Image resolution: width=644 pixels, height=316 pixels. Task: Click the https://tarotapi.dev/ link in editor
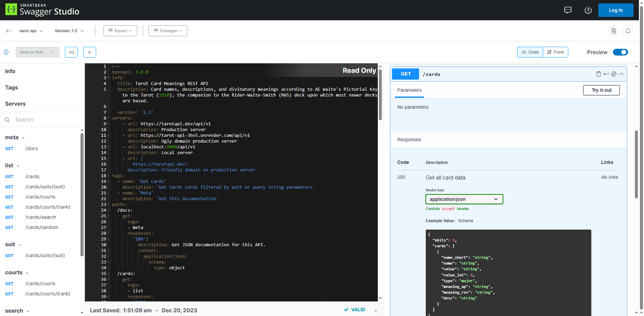[160, 164]
